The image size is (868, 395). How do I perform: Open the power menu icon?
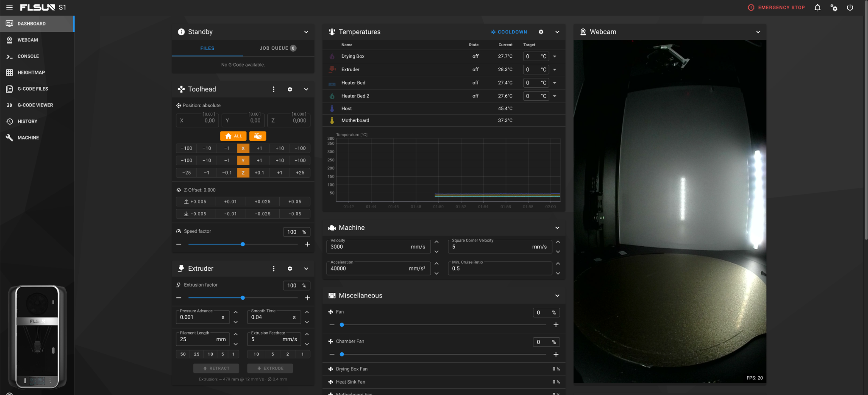point(850,8)
